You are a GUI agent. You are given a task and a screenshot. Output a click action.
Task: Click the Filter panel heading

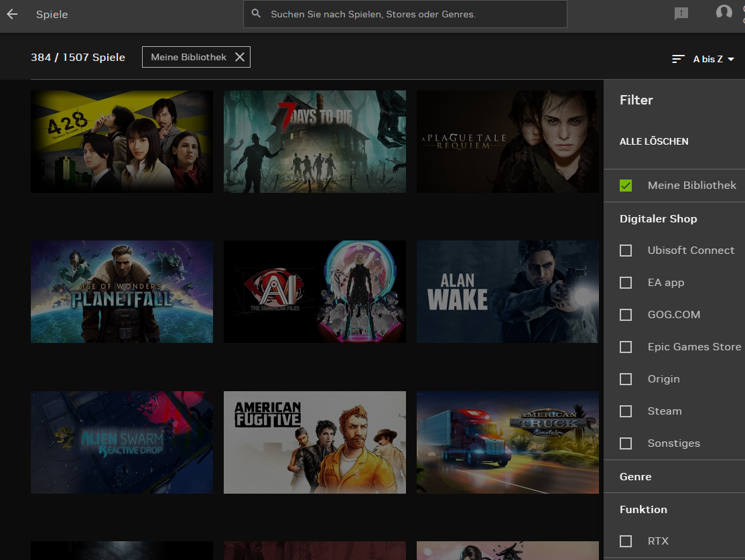636,100
